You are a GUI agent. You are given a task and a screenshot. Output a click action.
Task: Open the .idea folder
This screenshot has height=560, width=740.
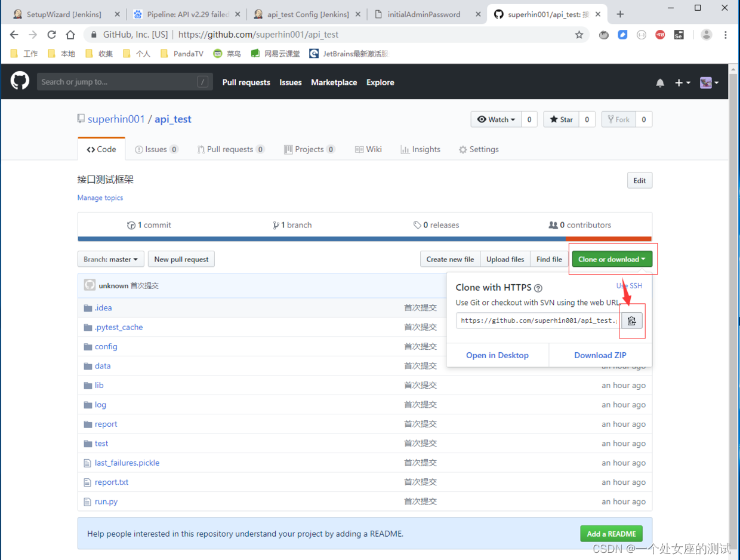(103, 307)
